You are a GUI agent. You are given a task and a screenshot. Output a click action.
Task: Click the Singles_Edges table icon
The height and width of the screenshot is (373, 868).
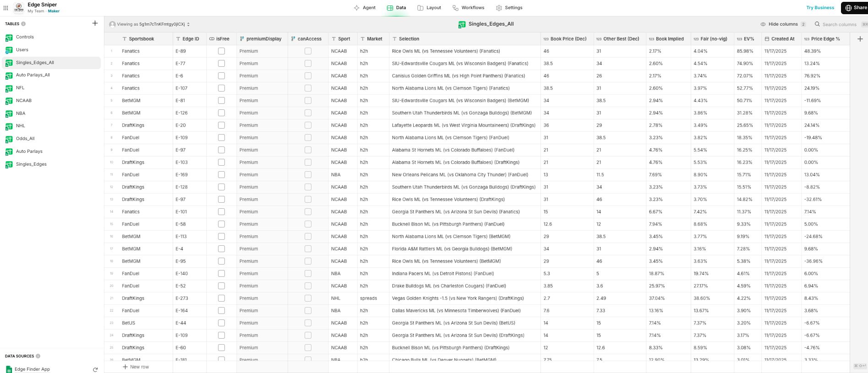[9, 164]
